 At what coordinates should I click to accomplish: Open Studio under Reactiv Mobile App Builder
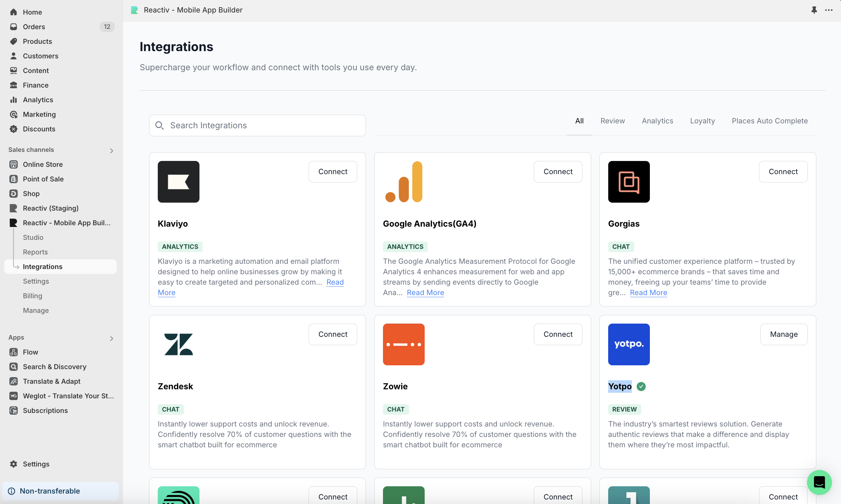tap(33, 237)
